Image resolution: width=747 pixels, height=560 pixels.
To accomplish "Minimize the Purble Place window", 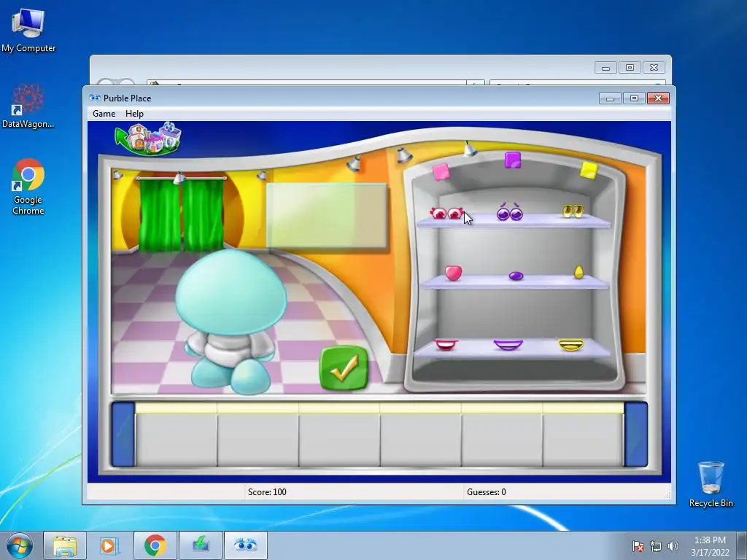I will coord(610,98).
